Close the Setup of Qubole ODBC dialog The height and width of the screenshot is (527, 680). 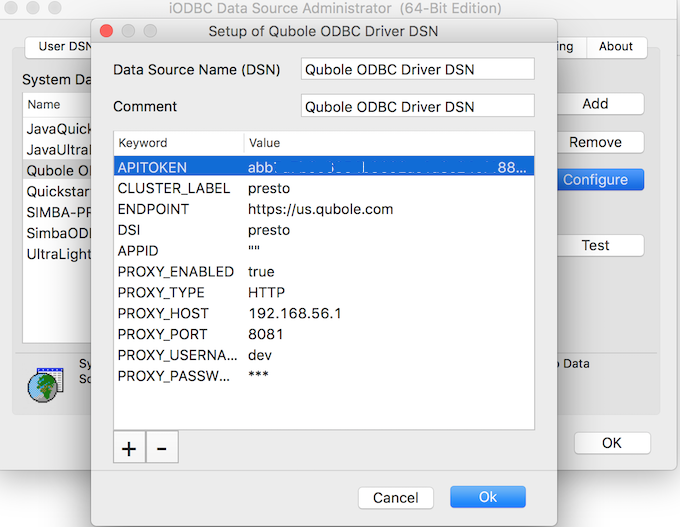click(x=106, y=31)
